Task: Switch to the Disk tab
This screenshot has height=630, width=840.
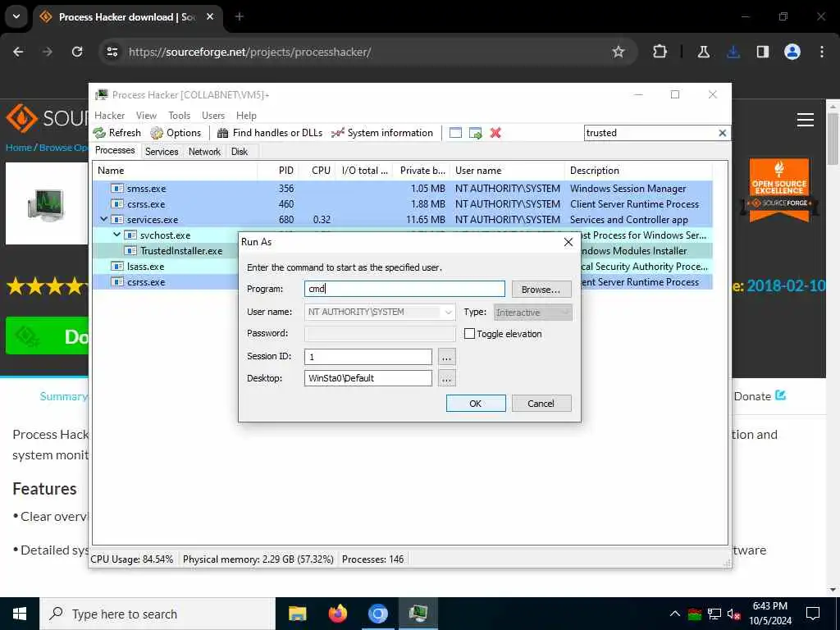Action: point(240,152)
